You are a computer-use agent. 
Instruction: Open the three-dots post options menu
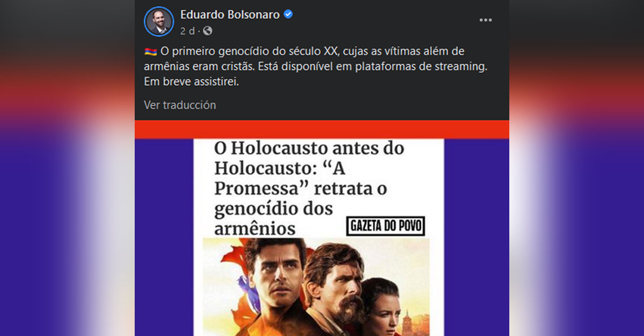(486, 20)
